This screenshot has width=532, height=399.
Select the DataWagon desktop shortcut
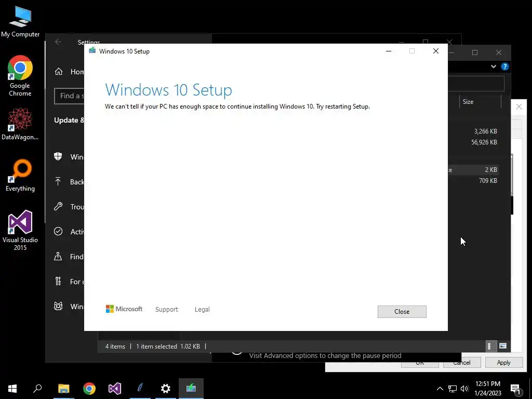tap(20, 124)
